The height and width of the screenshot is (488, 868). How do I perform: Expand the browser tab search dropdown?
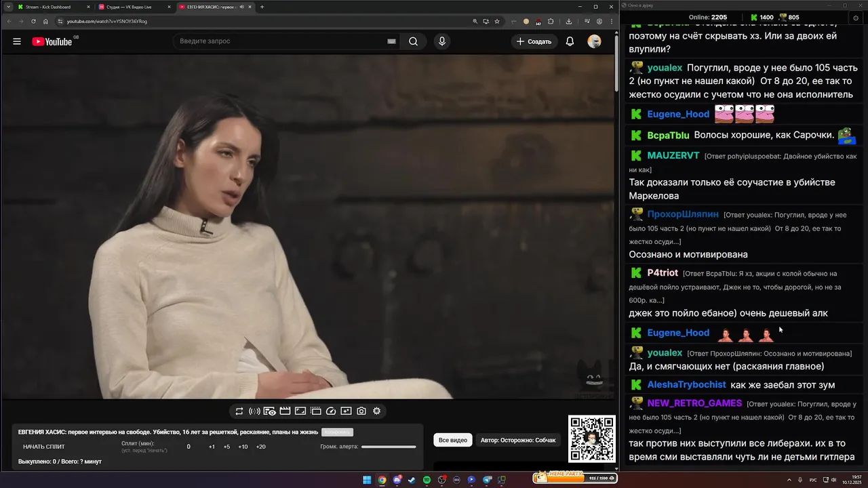pyautogui.click(x=7, y=7)
